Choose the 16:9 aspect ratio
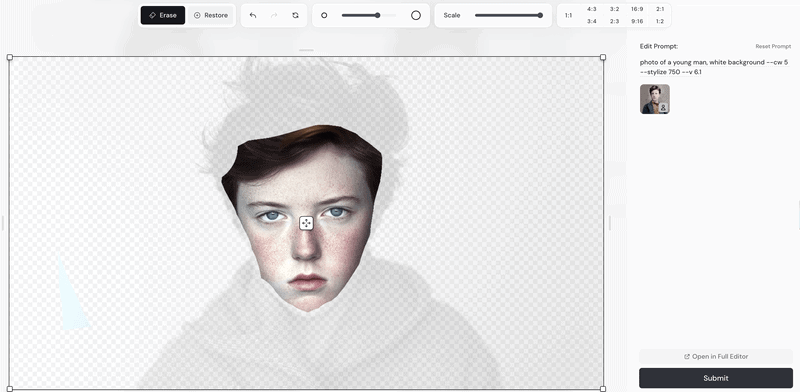This screenshot has height=392, width=800. (637, 9)
